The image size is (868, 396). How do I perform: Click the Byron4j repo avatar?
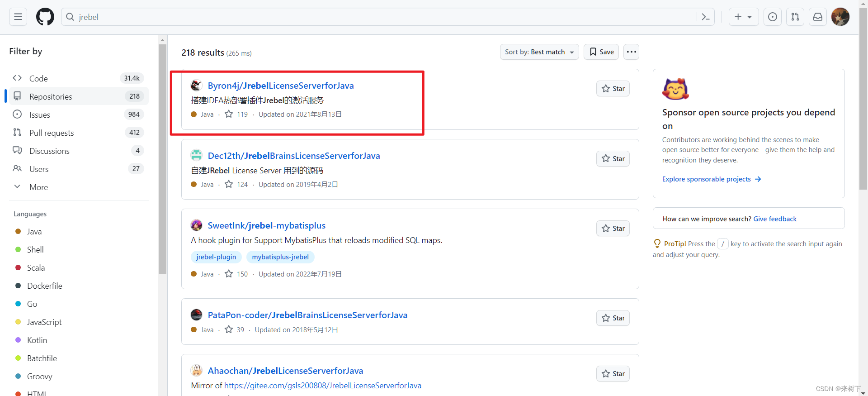(196, 85)
